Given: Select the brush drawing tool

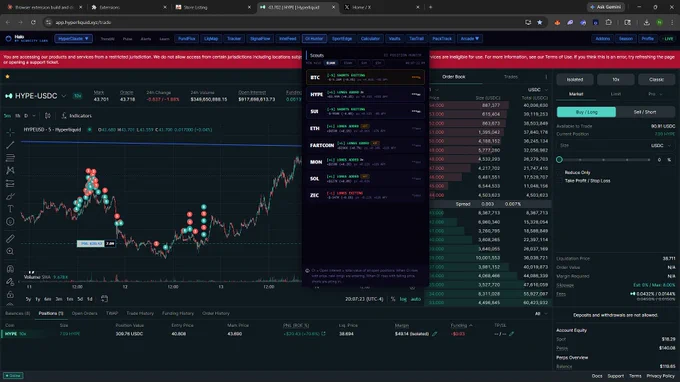Looking at the screenshot, I should pyautogui.click(x=10, y=196).
